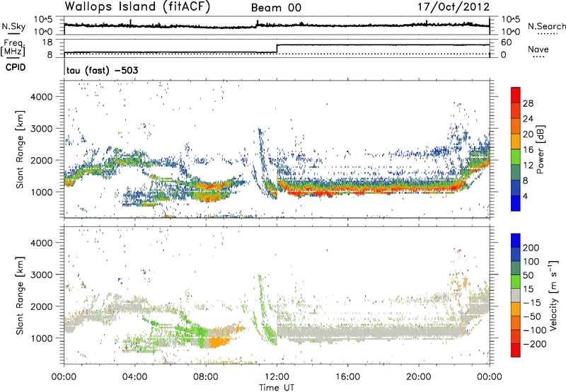Viewport: 566px width, 392px height.
Task: Click "Slant Range [km]" label of power panel
Action: pos(20,149)
